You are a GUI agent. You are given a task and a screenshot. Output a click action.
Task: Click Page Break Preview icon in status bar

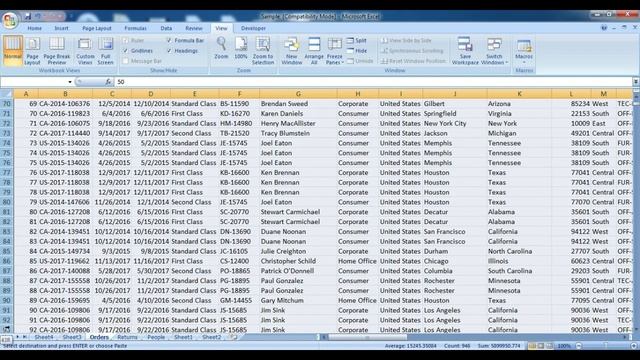tap(549, 346)
